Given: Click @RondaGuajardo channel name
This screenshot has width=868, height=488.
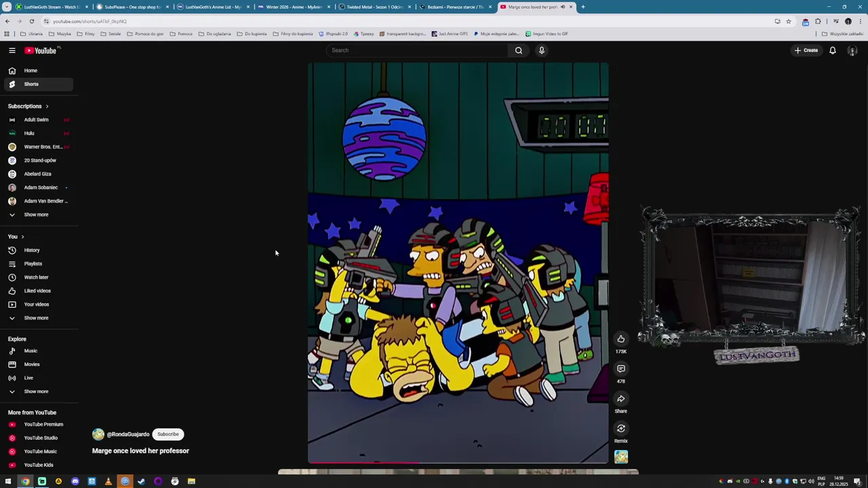Looking at the screenshot, I should 128,434.
